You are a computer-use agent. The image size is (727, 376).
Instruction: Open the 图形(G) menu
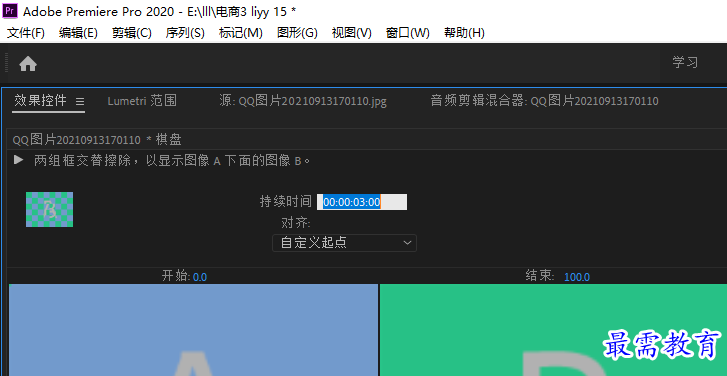(x=297, y=33)
